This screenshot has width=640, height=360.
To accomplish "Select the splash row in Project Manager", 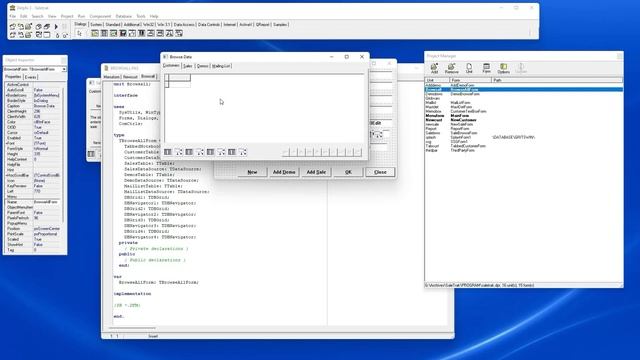I will 524,137.
